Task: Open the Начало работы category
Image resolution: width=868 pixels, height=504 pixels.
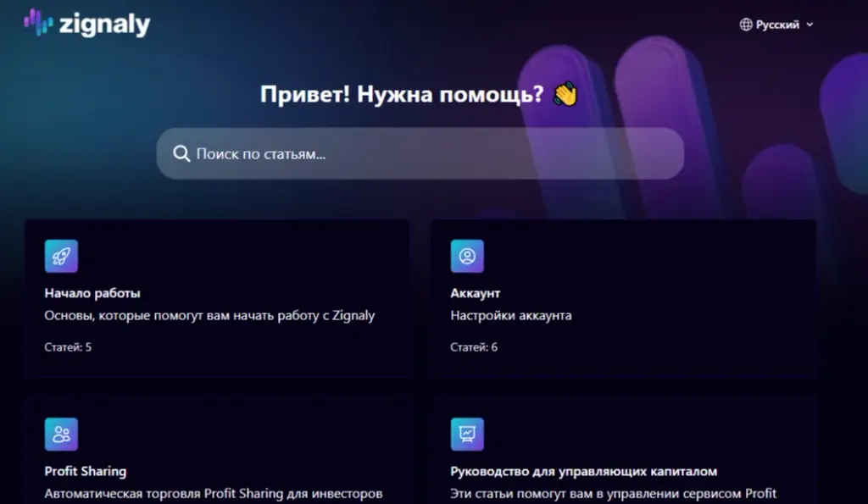Action: tap(92, 293)
